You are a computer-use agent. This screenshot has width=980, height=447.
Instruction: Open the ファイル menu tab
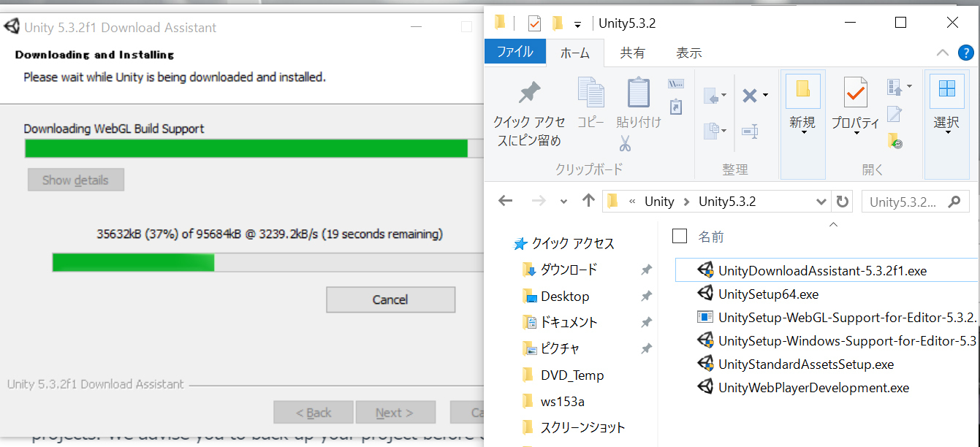515,52
